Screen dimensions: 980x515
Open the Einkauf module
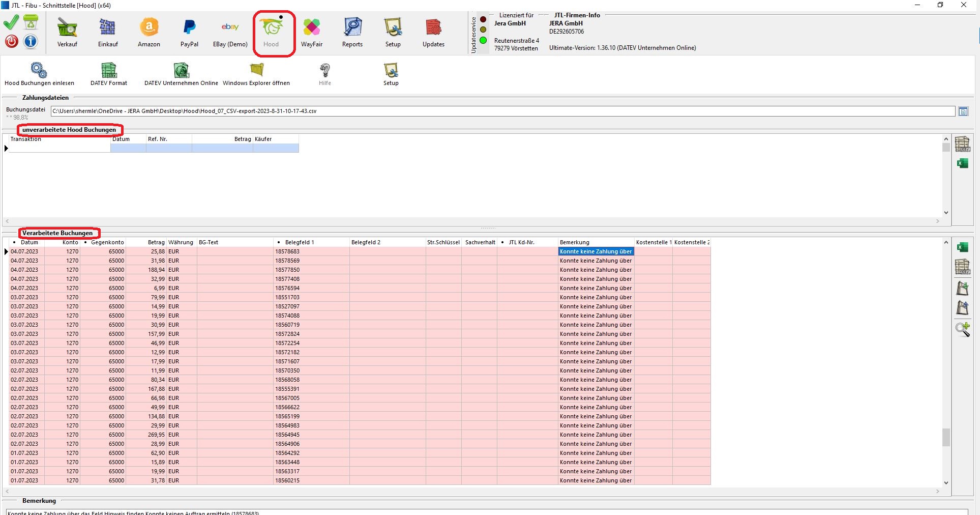108,33
